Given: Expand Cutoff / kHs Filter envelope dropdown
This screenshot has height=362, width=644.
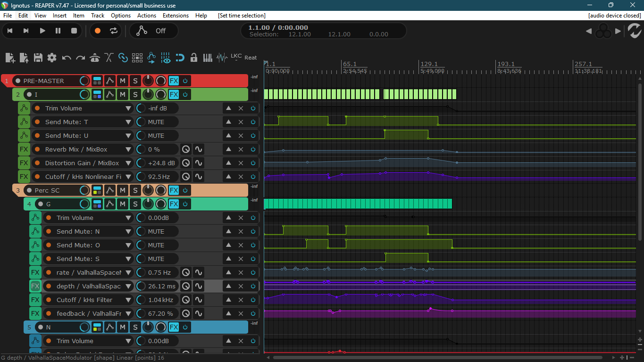Looking at the screenshot, I should (x=128, y=300).
